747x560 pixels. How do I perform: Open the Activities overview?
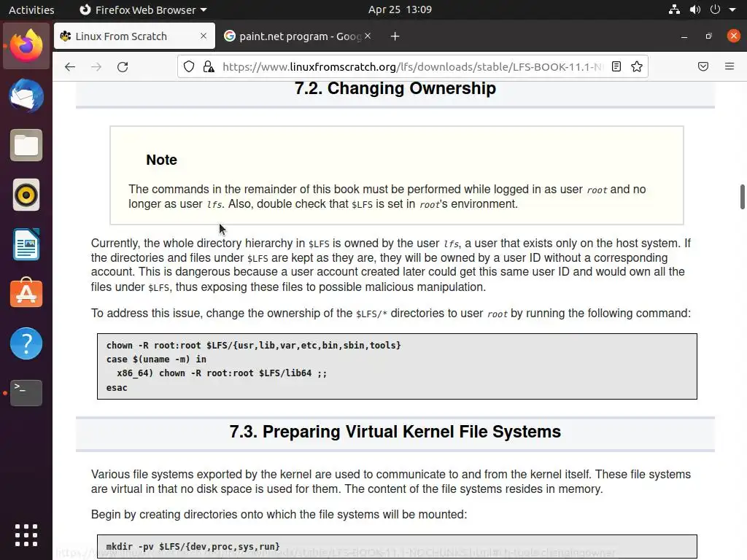pos(31,9)
